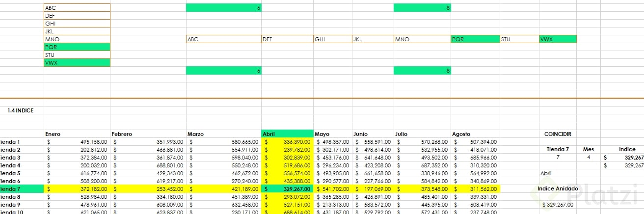Select the Junio column header
Image resolution: width=644 pixels, height=214 pixels.
(x=373, y=134)
